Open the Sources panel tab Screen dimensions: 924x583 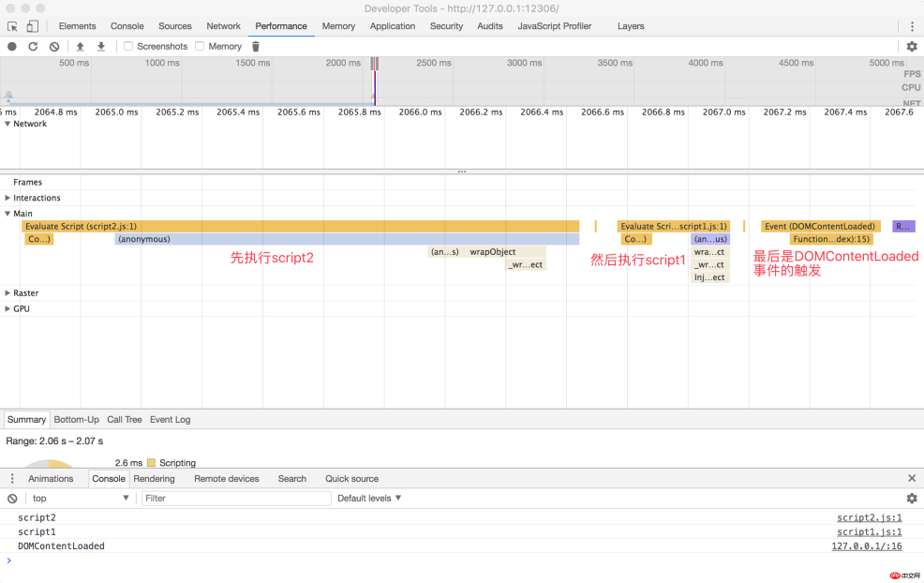[174, 26]
